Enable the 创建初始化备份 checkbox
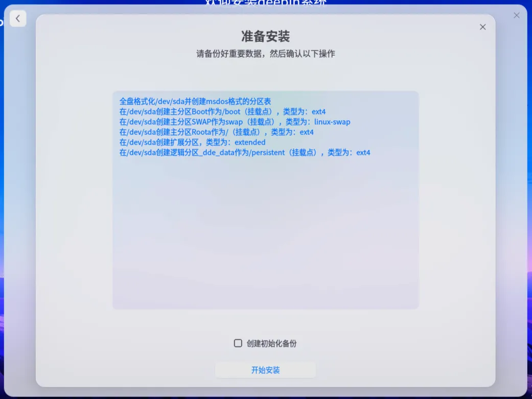Image resolution: width=532 pixels, height=399 pixels. tap(238, 343)
